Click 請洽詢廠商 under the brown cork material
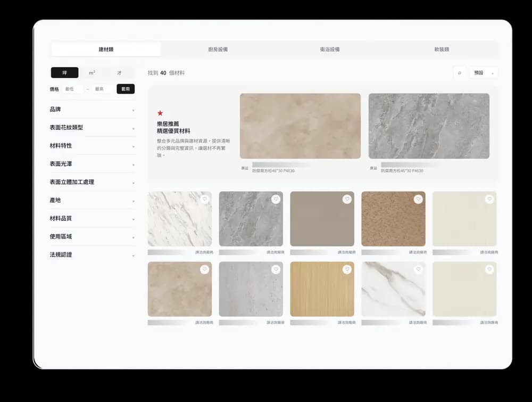The height and width of the screenshot is (402, 532). click(x=418, y=252)
